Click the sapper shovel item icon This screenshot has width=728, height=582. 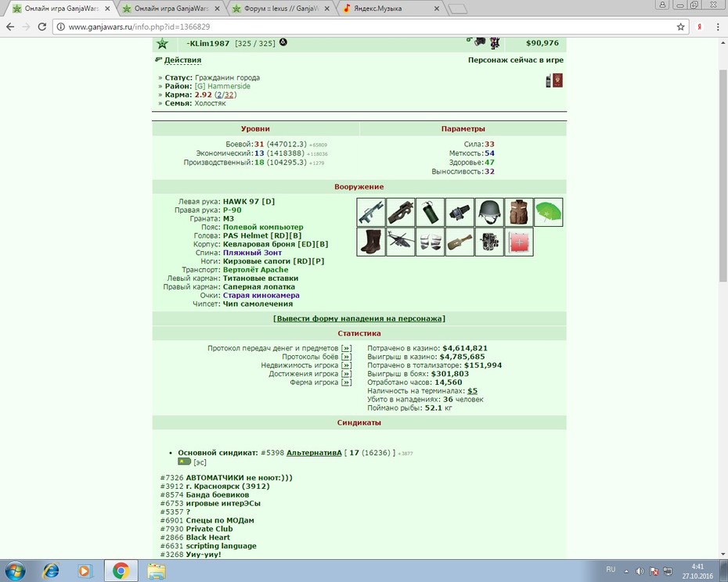(x=460, y=242)
